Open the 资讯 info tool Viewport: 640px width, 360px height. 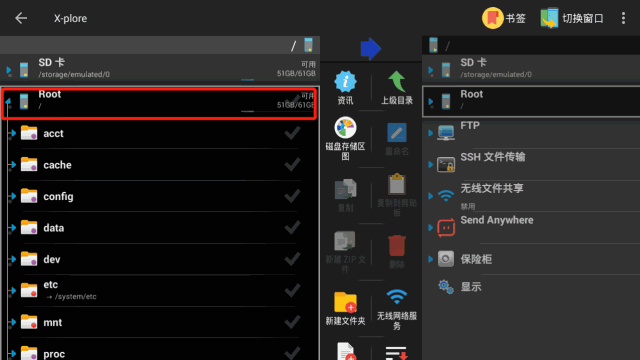pos(345,87)
